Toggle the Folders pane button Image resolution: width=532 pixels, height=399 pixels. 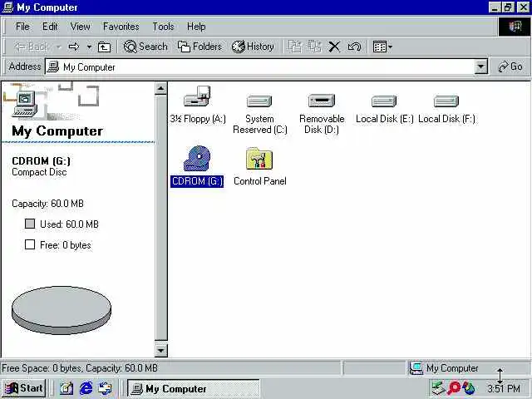tap(199, 47)
